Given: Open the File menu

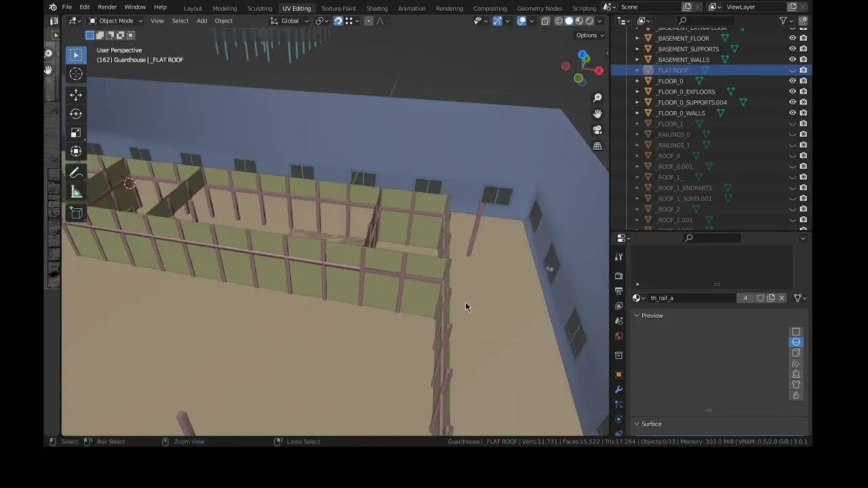Looking at the screenshot, I should tap(67, 7).
